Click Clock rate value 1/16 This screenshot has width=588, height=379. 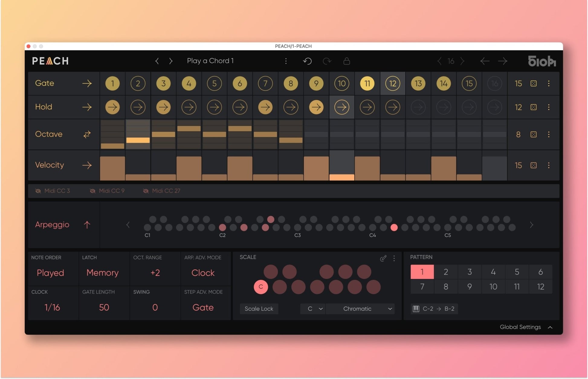coord(52,308)
